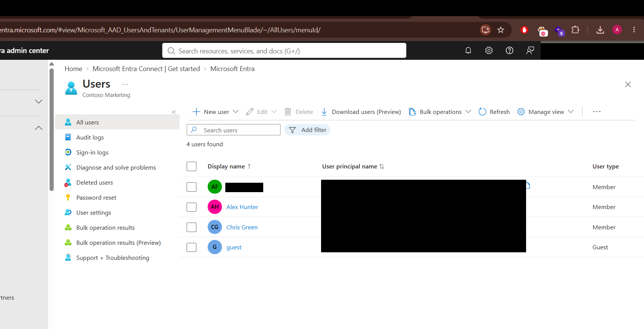Image resolution: width=644 pixels, height=329 pixels.
Task: Click in the Search users field
Action: click(x=234, y=130)
